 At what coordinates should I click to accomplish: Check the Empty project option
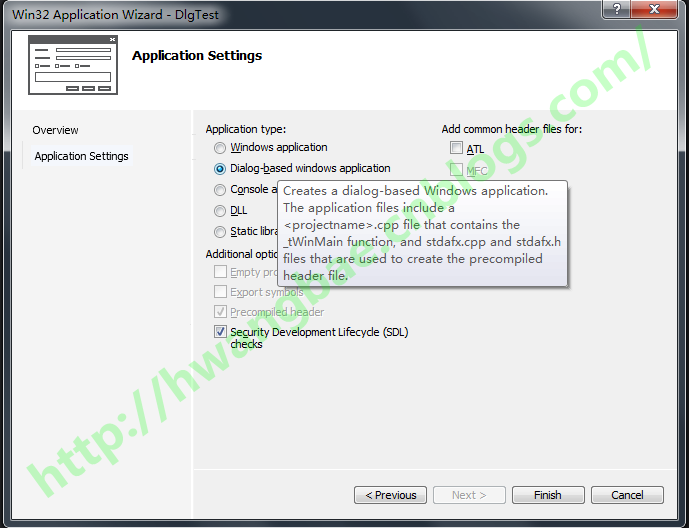[x=220, y=271]
